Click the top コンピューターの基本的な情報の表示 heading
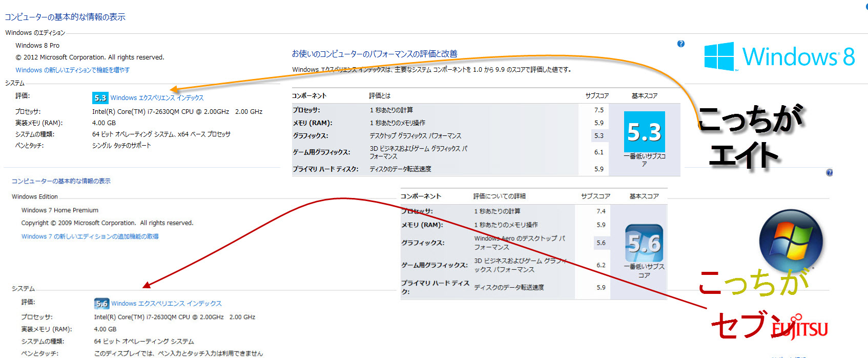The width and height of the screenshot is (868, 358). click(65, 17)
